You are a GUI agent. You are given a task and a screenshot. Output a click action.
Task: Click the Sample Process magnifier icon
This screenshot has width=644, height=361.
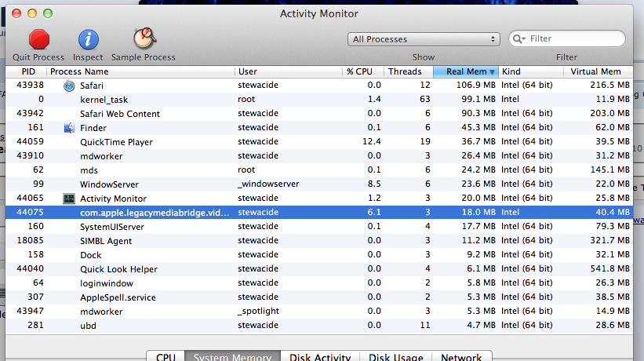click(x=144, y=38)
